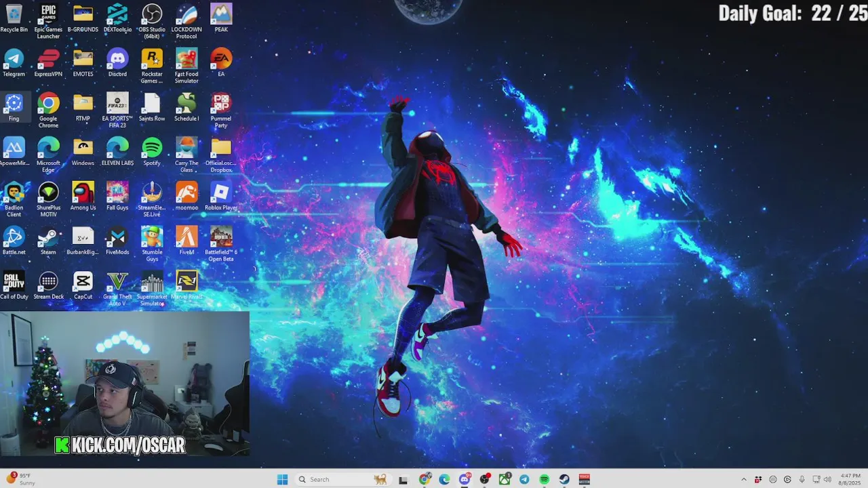Image resolution: width=868 pixels, height=488 pixels.
Task: Launch Battlefield 6 Open Beta shortcut
Action: 221,243
